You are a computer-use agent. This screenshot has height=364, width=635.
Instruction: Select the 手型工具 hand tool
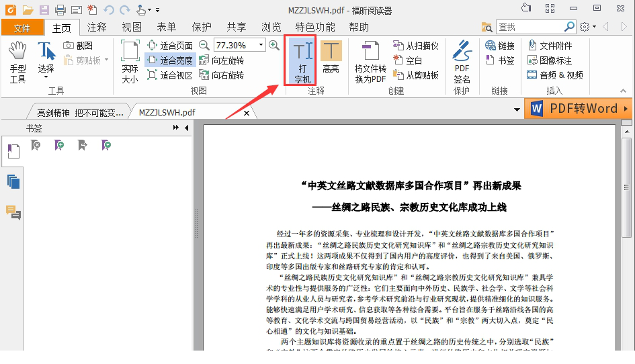[x=18, y=62]
